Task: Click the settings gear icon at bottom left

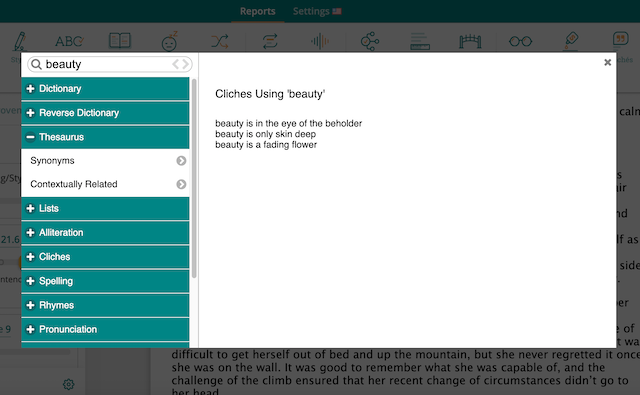Action: (69, 384)
